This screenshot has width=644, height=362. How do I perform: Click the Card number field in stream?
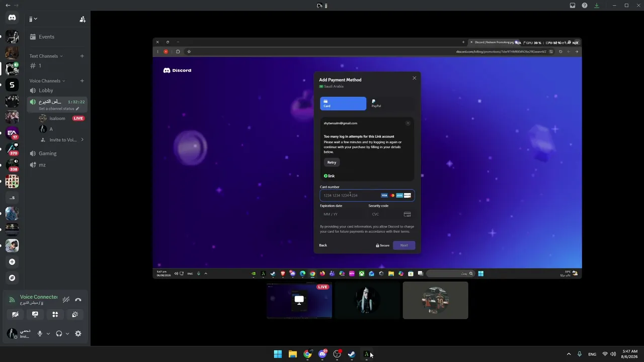[367, 195]
